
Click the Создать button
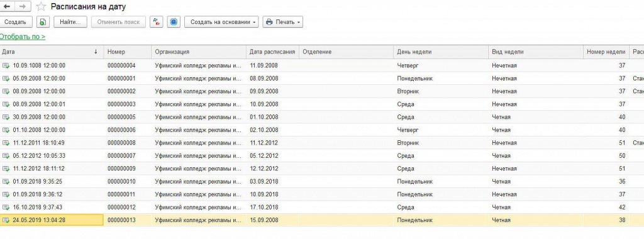coord(16,22)
